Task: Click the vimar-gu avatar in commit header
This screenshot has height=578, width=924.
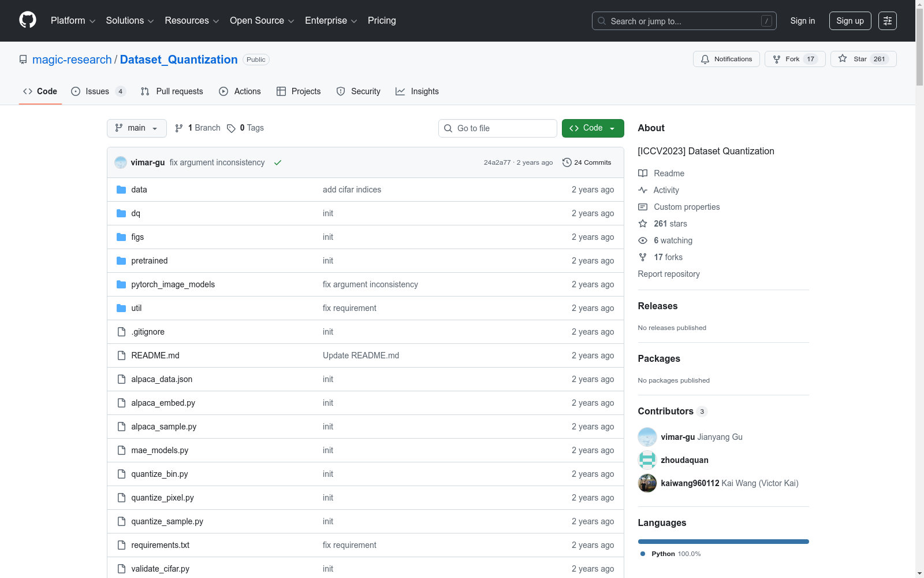Action: point(121,162)
